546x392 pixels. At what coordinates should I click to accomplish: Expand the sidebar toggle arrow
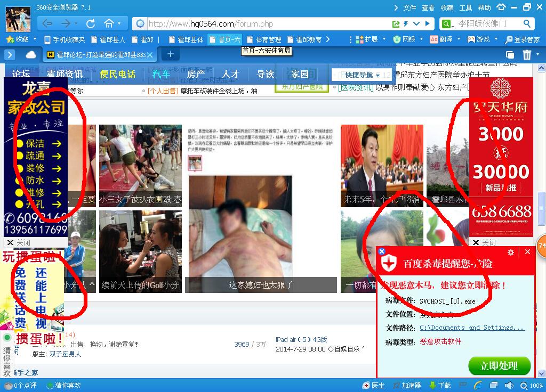click(x=10, y=55)
